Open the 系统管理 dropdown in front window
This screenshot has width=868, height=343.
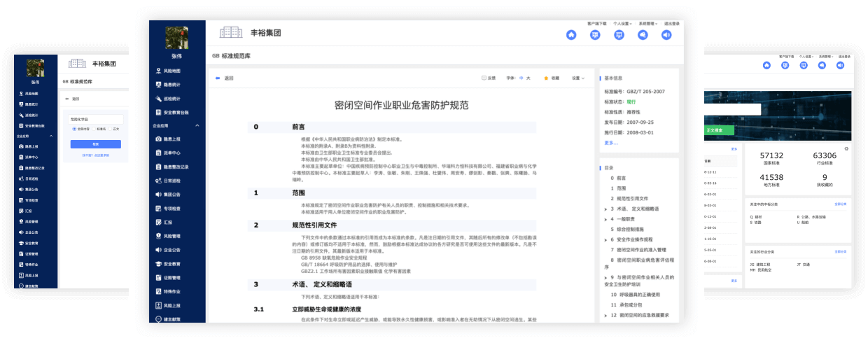coord(647,24)
